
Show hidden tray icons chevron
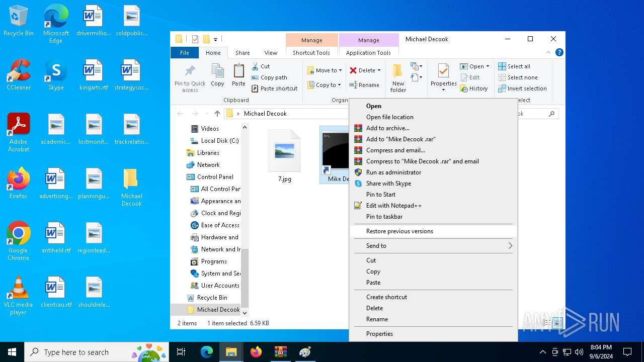[x=542, y=352]
